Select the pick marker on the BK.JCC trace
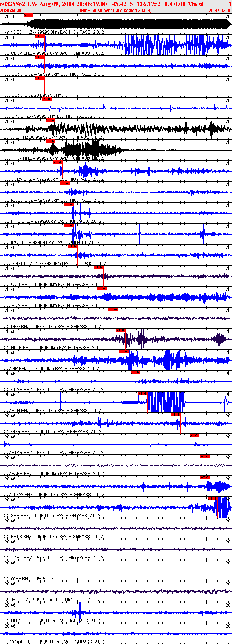The width and height of the screenshot is (232, 644). [x=51, y=120]
